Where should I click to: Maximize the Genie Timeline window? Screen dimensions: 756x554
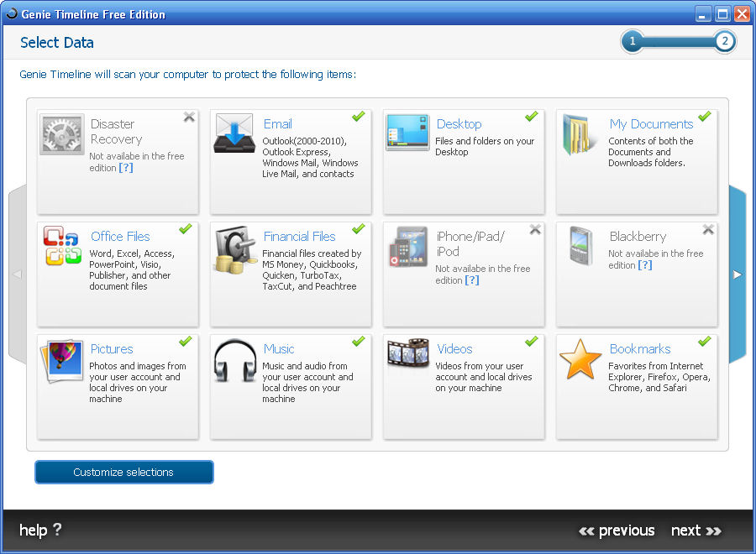point(722,14)
